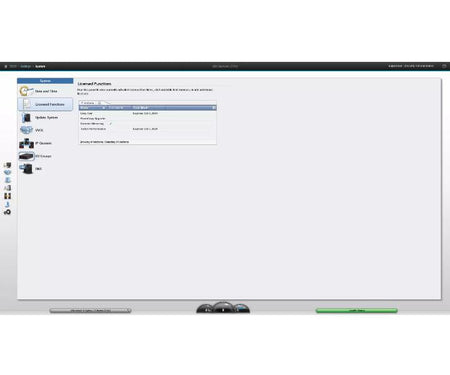Viewport: 450px width, 375px height.
Task: Open the column chooser at the header's right
Action: point(214,108)
